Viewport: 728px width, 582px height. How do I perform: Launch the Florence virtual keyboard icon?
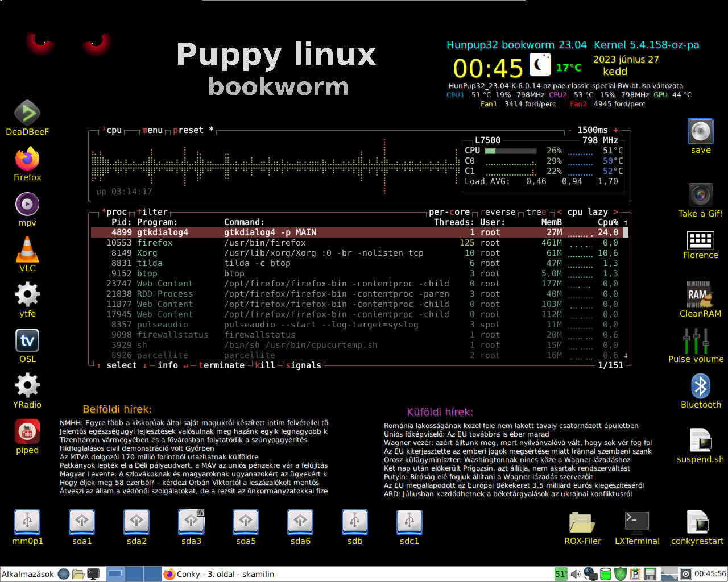click(x=701, y=240)
